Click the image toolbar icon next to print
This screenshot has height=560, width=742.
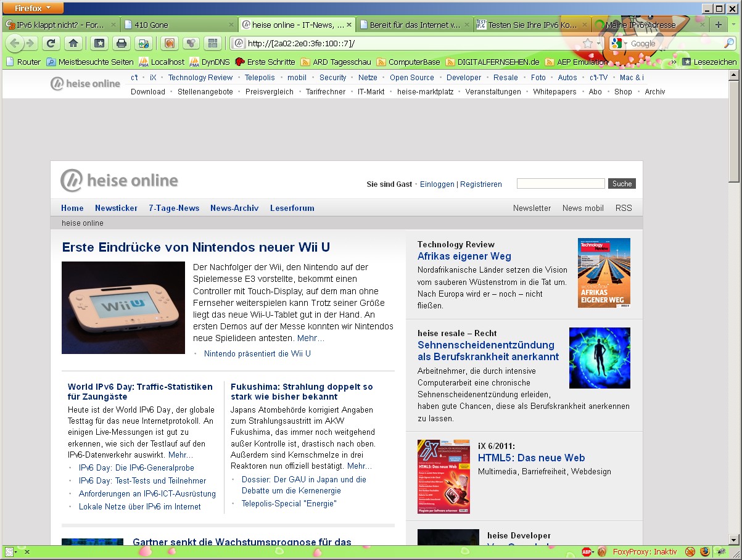[x=143, y=43]
